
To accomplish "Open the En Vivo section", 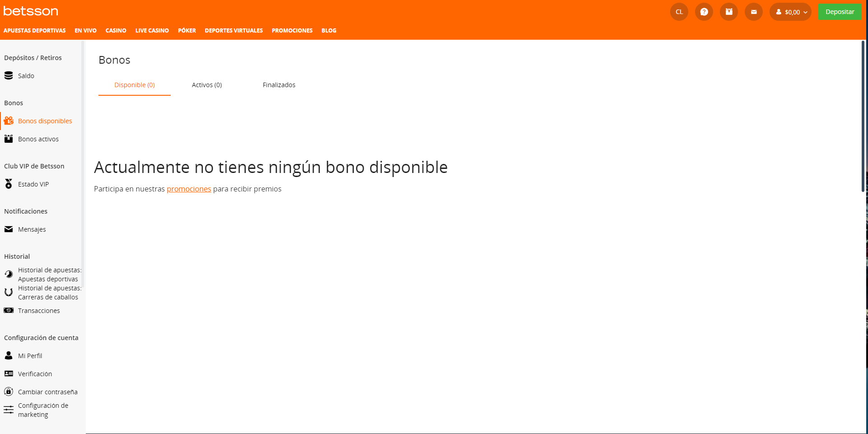I will click(x=85, y=30).
